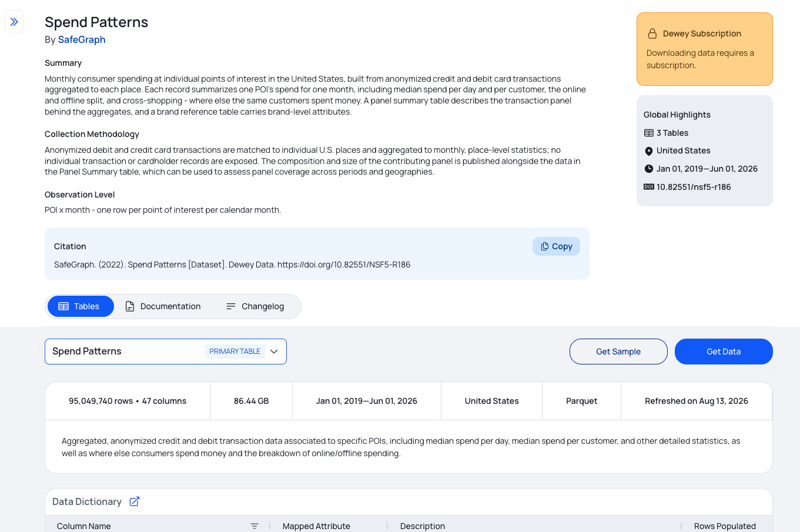Open the SafeGraph provider link
Viewport: 800px width, 532px height.
(x=82, y=39)
